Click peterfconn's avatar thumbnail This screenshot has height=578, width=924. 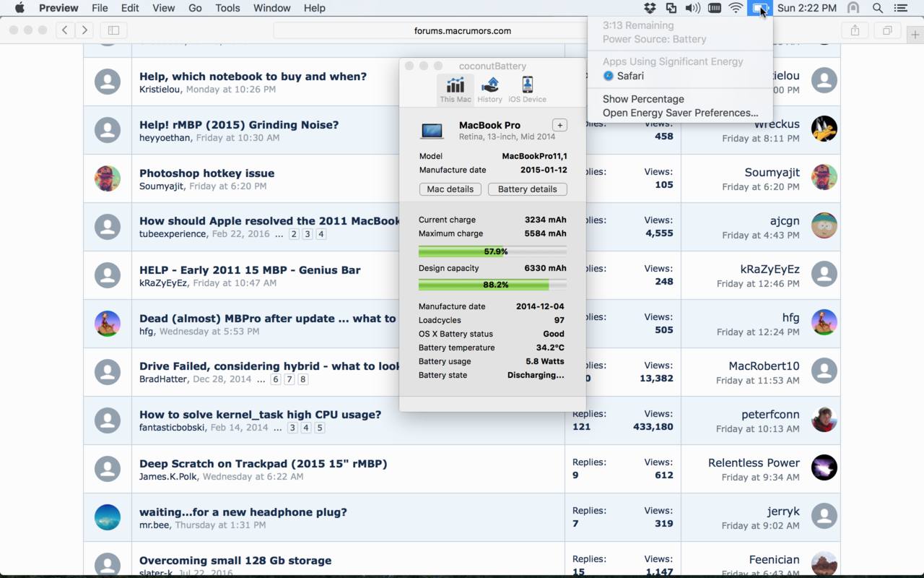click(x=824, y=419)
